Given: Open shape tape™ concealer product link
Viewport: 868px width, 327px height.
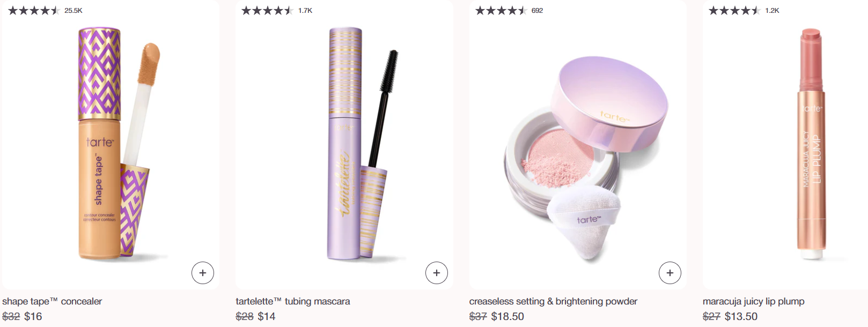Looking at the screenshot, I should click(x=52, y=301).
